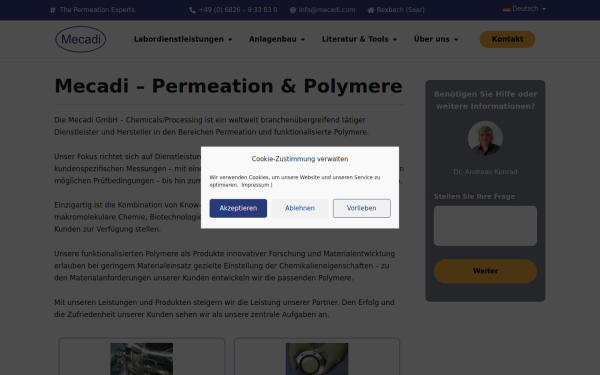
Task: Click the Literatur & Tools dropdown arrow
Action: pos(395,39)
